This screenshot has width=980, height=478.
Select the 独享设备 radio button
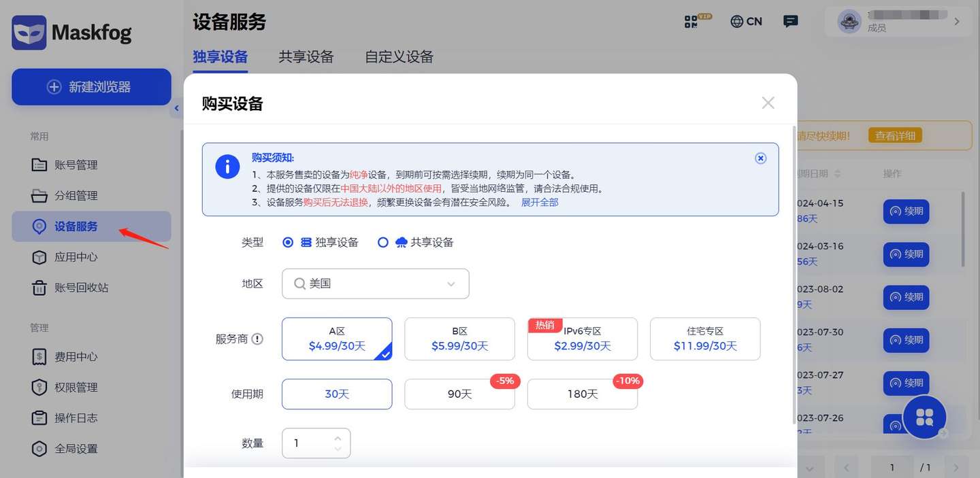(x=288, y=242)
